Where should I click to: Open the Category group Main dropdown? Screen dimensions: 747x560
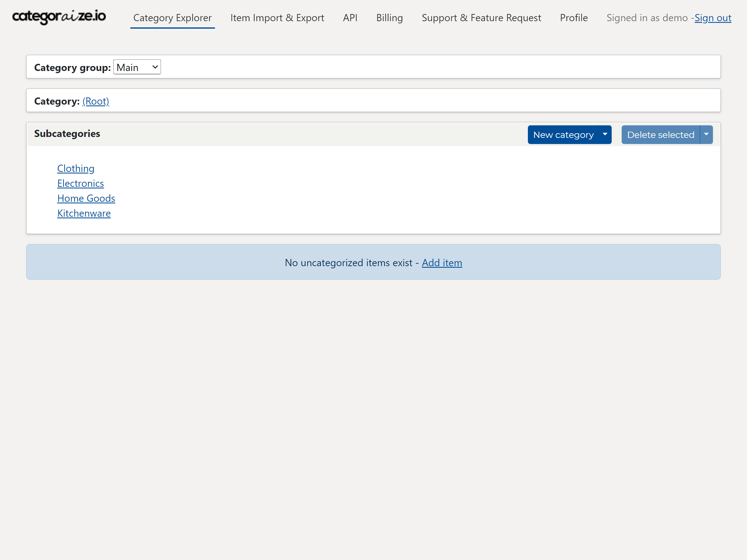coord(137,67)
